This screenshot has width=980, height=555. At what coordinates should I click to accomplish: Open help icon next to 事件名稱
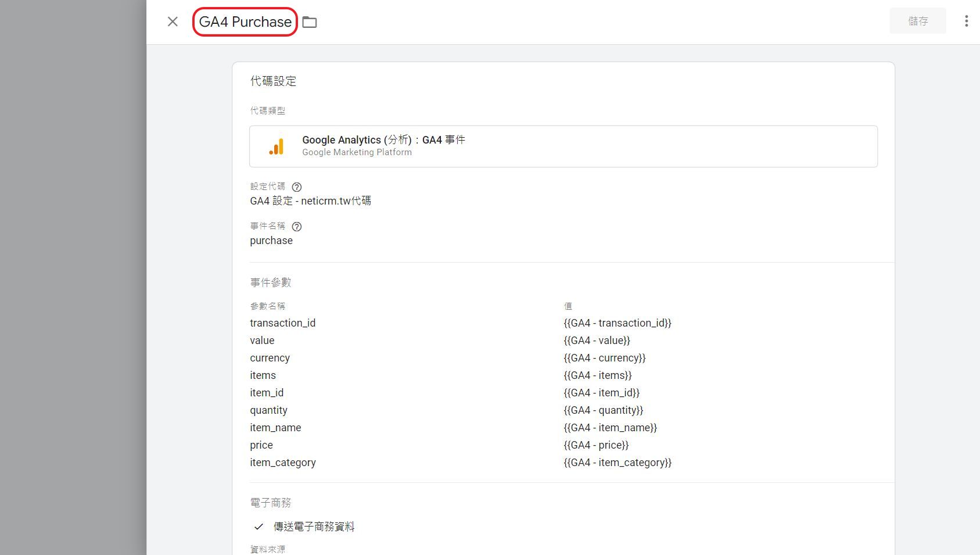coord(297,227)
